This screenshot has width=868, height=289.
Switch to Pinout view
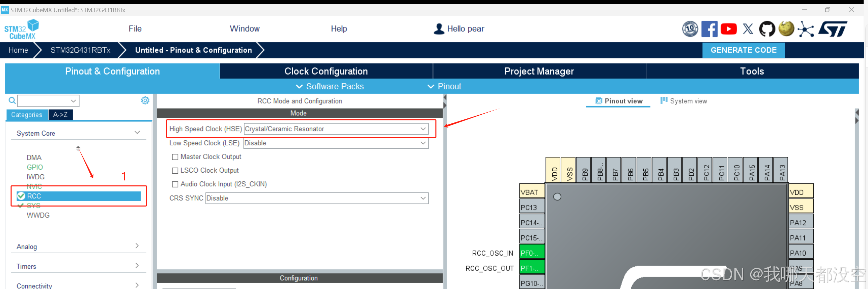(618, 101)
